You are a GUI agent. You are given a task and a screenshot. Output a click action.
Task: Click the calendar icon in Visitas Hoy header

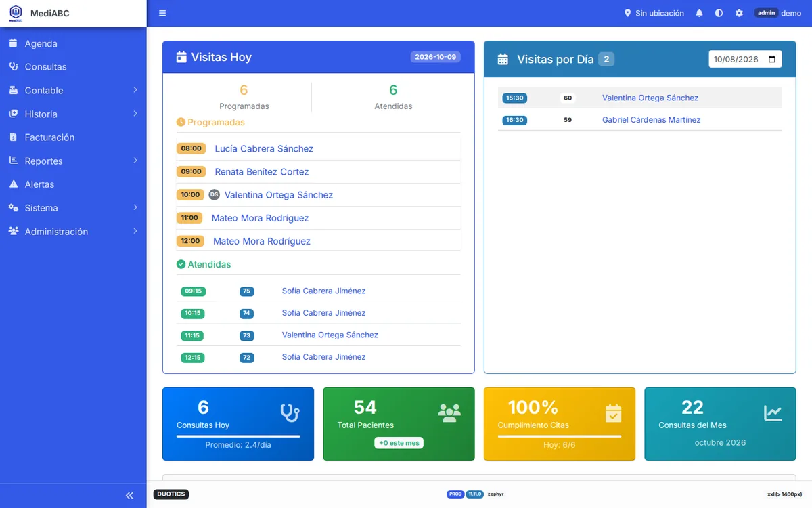pyautogui.click(x=181, y=58)
